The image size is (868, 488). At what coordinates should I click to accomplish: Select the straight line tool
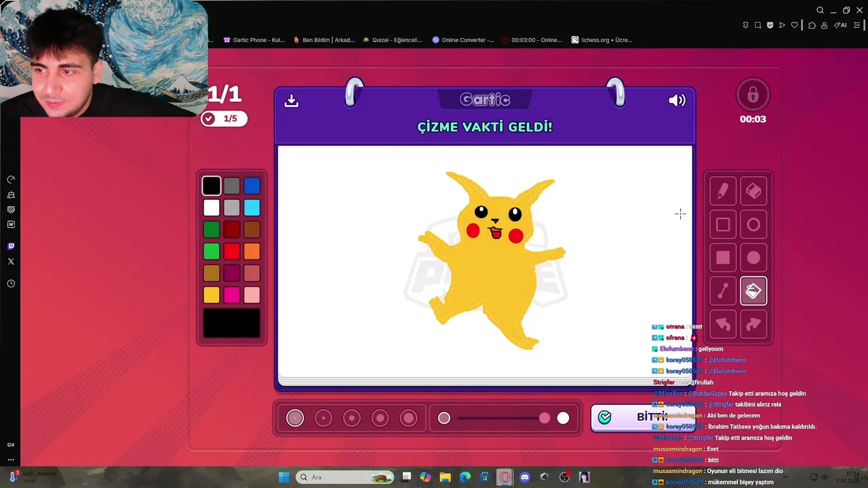tap(723, 291)
